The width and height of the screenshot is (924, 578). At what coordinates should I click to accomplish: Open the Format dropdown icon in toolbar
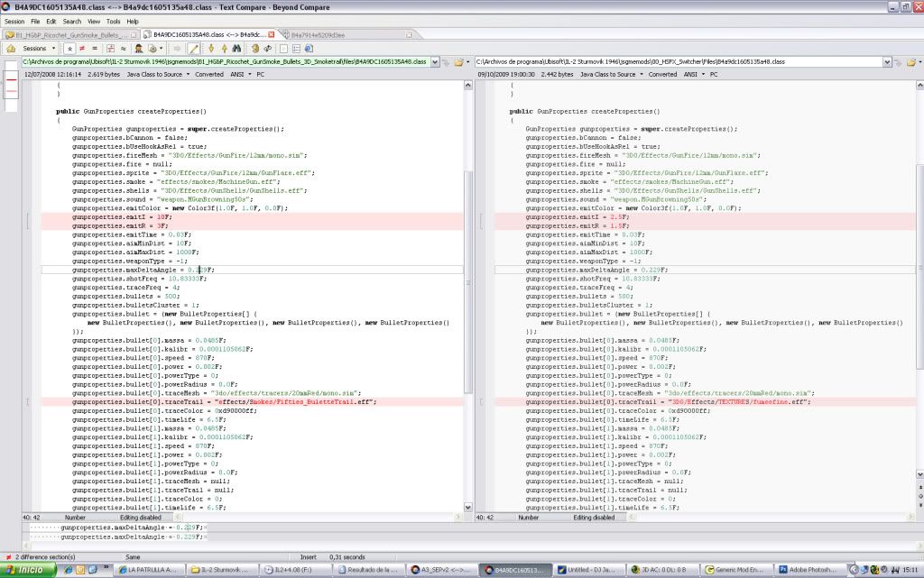[155, 49]
